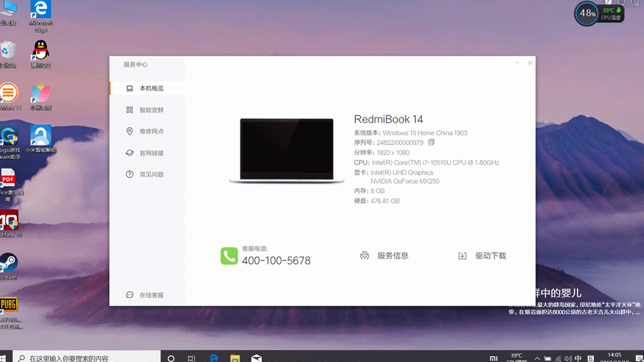Image resolution: width=644 pixels, height=362 pixels.
Task: Select the 3DMark 11 desktop icon
Action: point(10,97)
